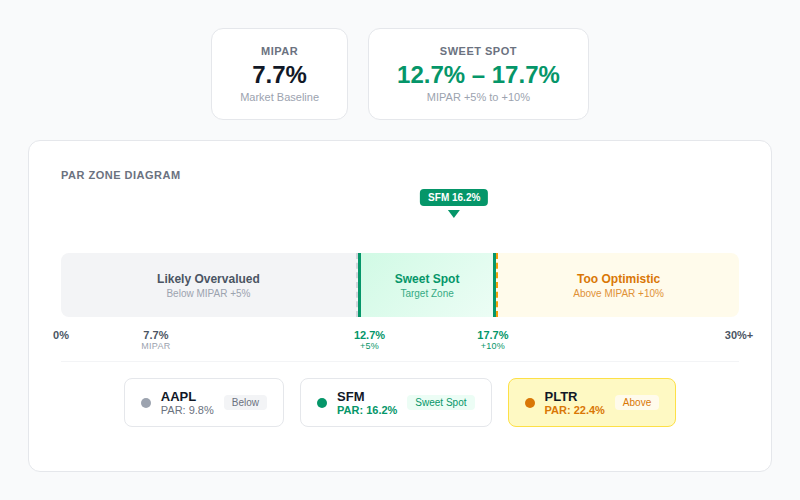Click the Above badge on PLTR
The image size is (800, 500).
(x=637, y=403)
